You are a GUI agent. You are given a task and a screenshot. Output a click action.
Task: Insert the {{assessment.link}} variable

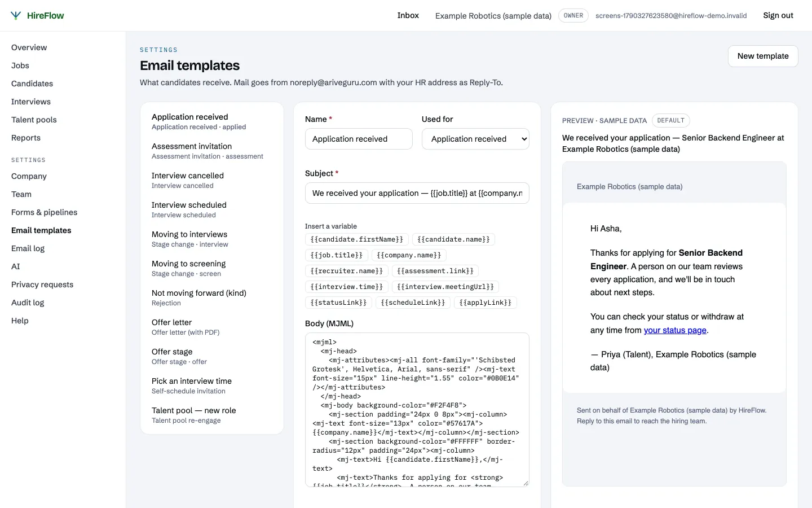435,271
